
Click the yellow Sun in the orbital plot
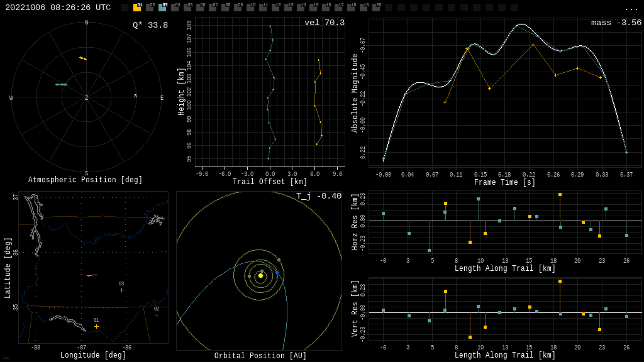tap(260, 275)
